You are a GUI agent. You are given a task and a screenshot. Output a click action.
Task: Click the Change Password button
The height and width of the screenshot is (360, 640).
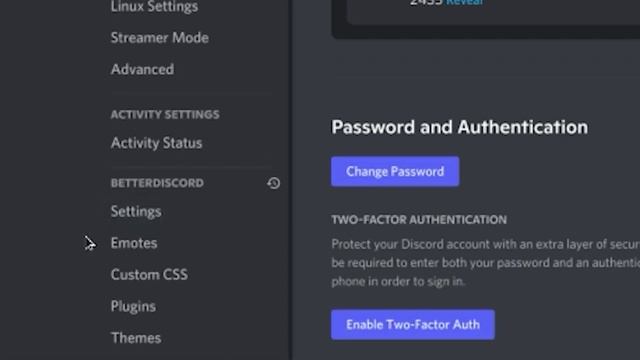click(x=395, y=171)
